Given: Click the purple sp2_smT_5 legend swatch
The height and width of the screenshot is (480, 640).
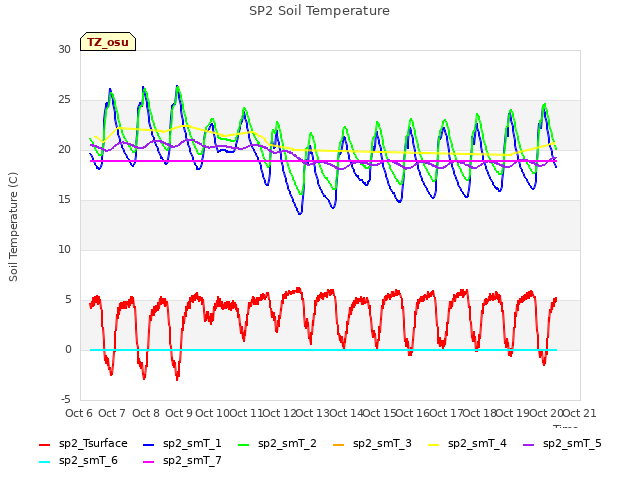Looking at the screenshot, I should coord(529,444).
